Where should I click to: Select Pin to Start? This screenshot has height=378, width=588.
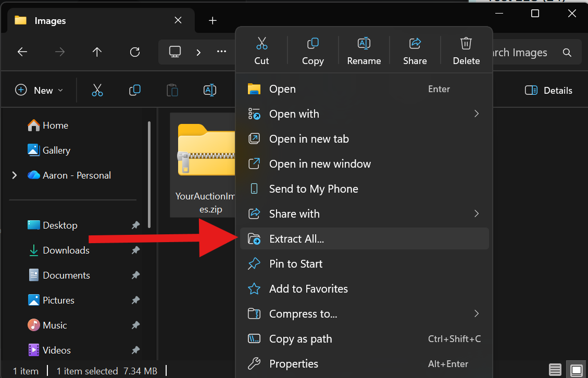[364, 263]
